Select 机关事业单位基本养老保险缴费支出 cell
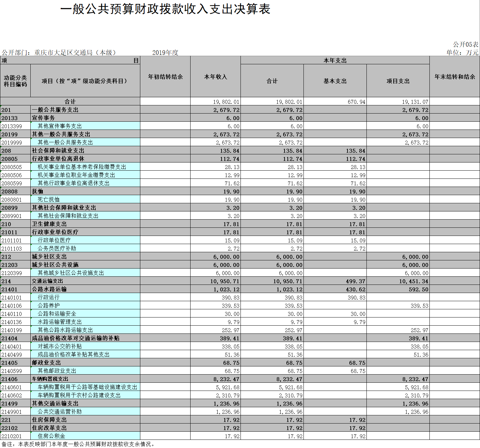 [x=85, y=167]
